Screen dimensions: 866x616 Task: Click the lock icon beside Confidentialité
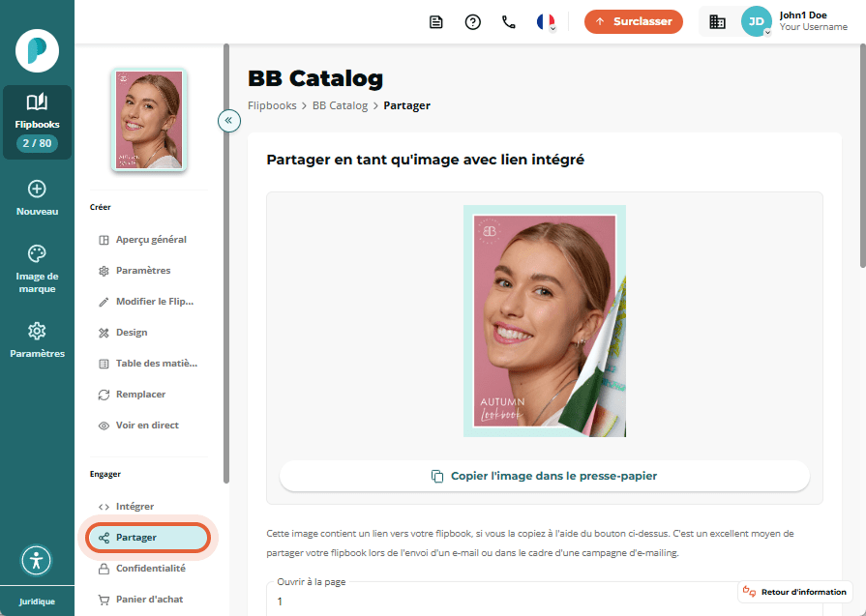click(x=104, y=569)
